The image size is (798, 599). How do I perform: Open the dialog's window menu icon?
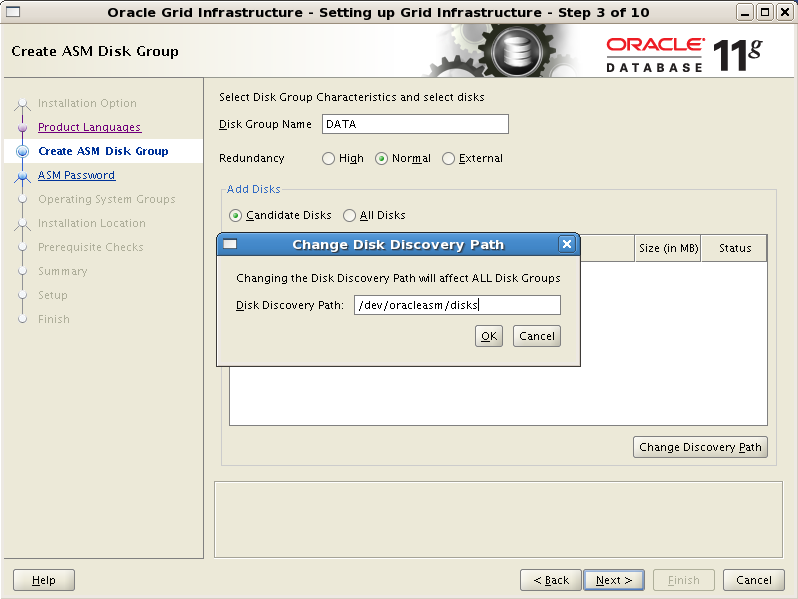(230, 244)
